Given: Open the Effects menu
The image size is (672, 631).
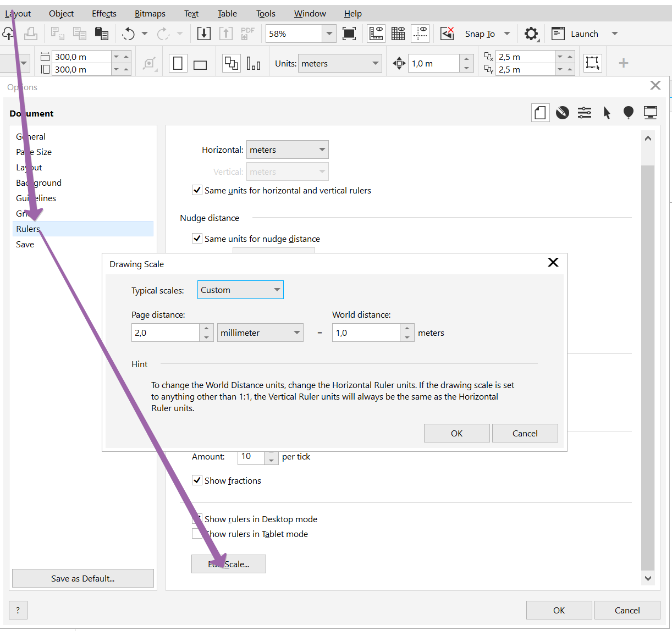Looking at the screenshot, I should point(104,13).
